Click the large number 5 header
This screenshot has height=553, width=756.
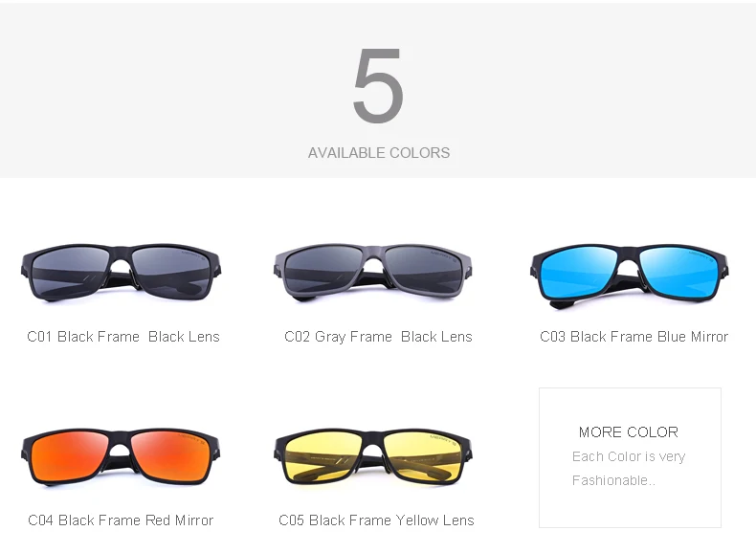pyautogui.click(x=379, y=85)
